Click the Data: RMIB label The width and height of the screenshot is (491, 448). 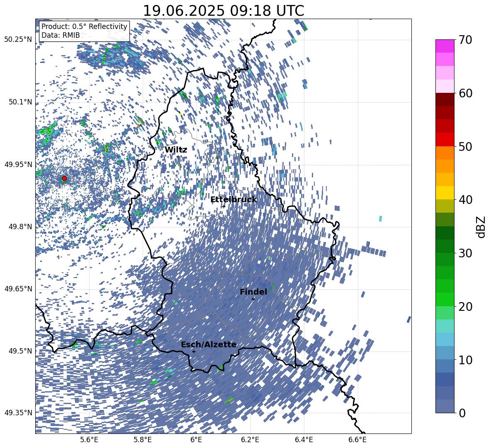(x=61, y=35)
